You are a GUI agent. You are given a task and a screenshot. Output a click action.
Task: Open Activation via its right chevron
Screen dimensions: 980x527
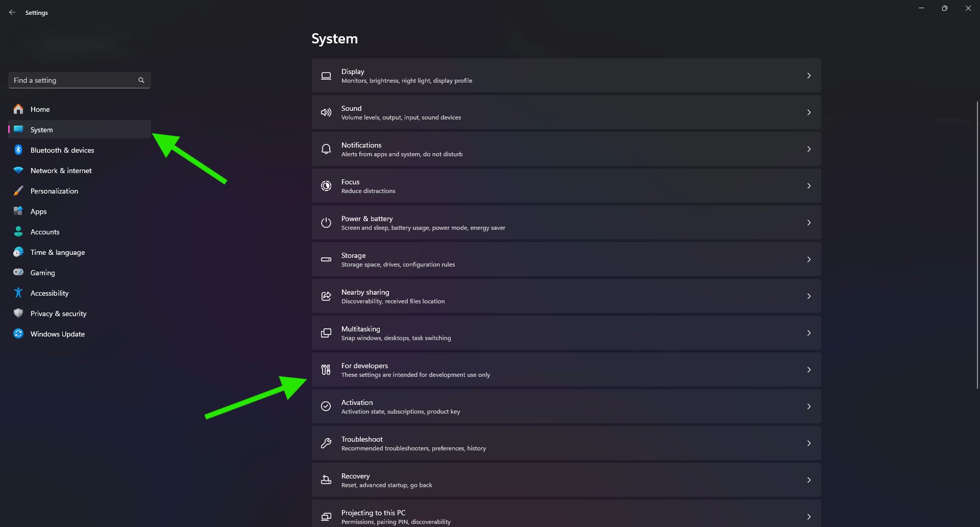(809, 406)
